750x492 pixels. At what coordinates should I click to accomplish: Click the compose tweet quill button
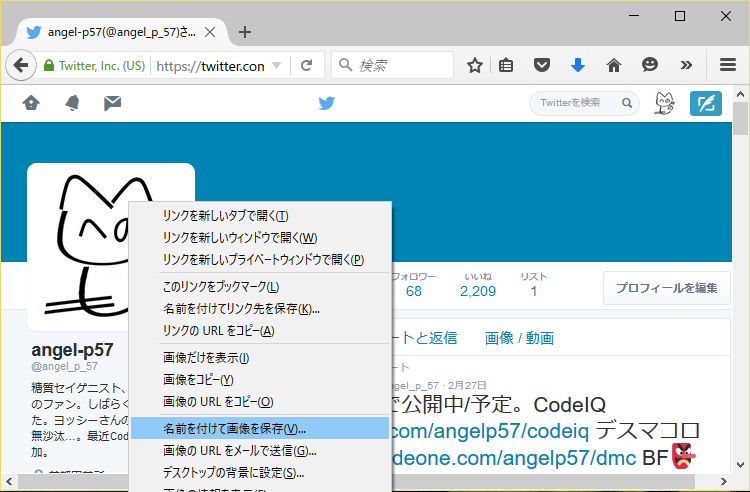click(706, 103)
